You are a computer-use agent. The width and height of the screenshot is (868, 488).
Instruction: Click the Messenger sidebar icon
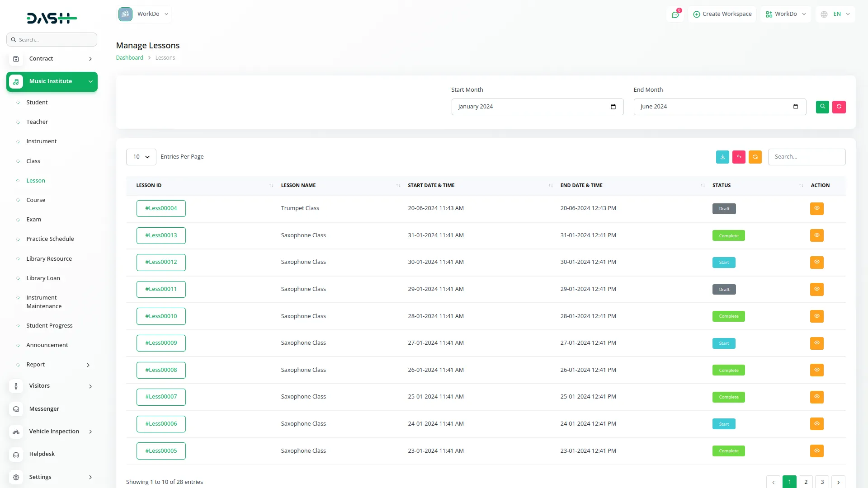point(16,409)
